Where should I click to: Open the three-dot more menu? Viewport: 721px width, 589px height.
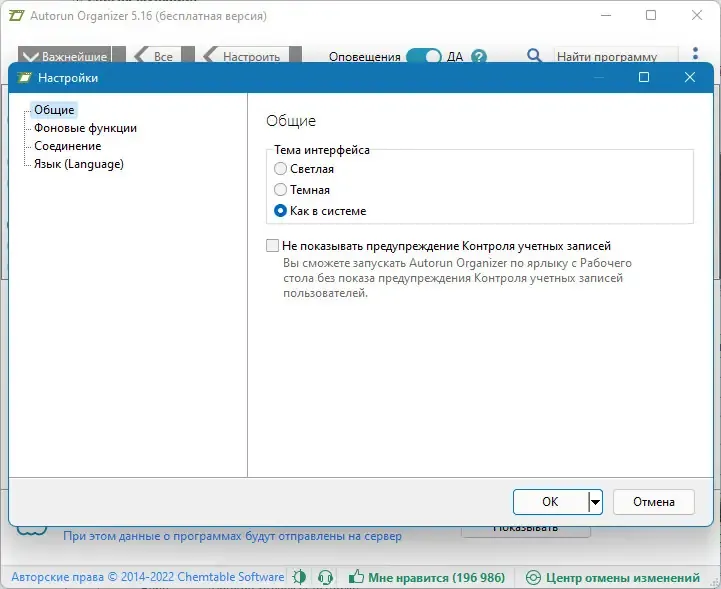coord(695,53)
